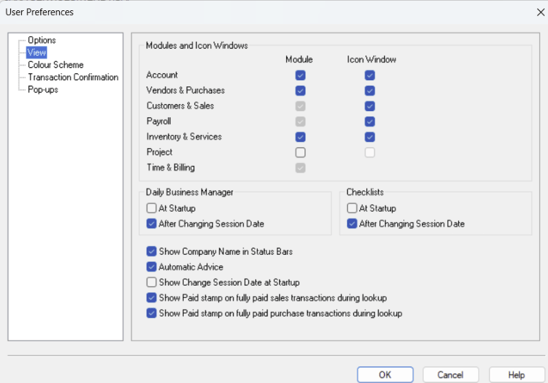Click the Checklists group title
This screenshot has height=383, width=548.
[365, 192]
